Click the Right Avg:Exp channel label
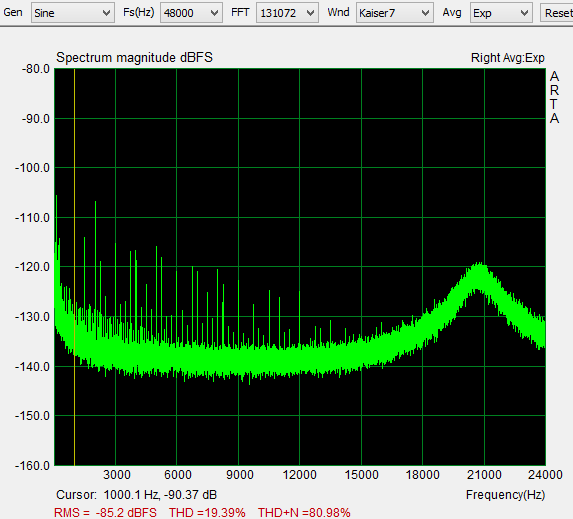 [508, 58]
